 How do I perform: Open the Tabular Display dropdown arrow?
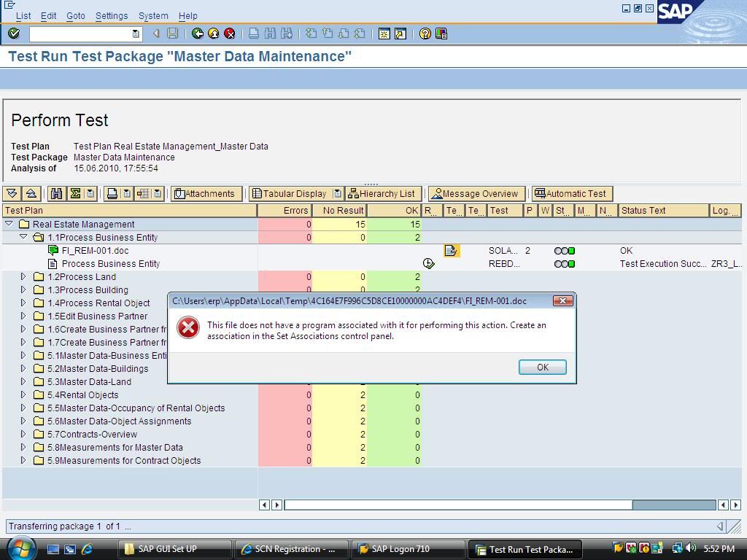click(x=337, y=193)
